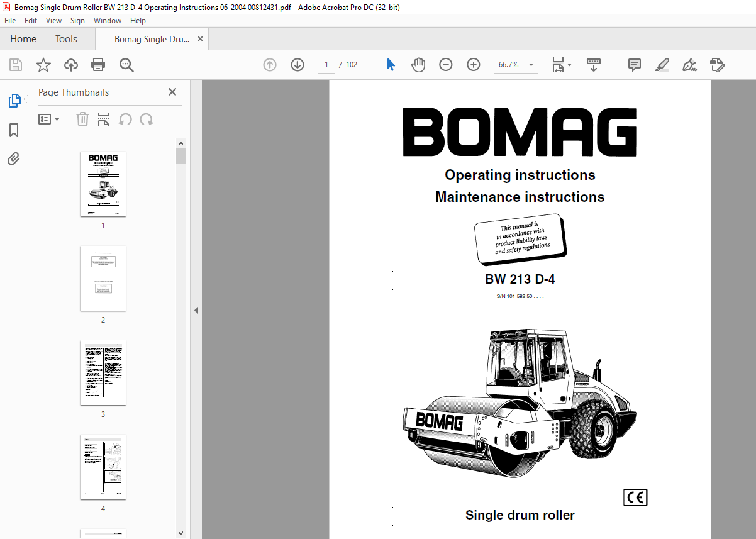Rotate page clockwise
Image resolution: width=756 pixels, height=539 pixels.
click(x=147, y=119)
